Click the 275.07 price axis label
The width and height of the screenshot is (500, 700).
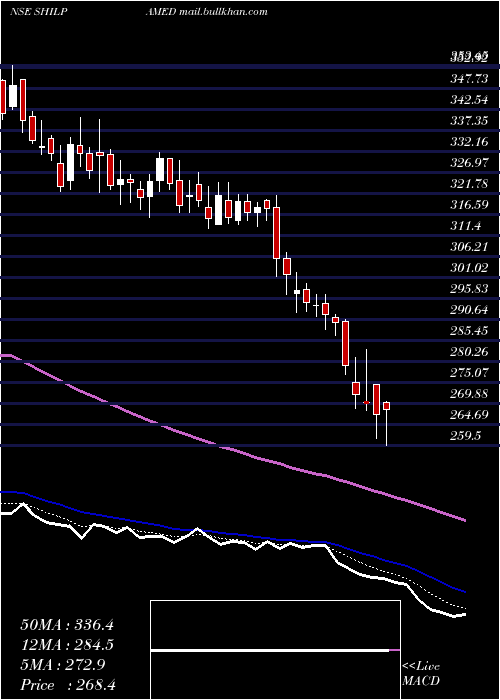click(469, 373)
